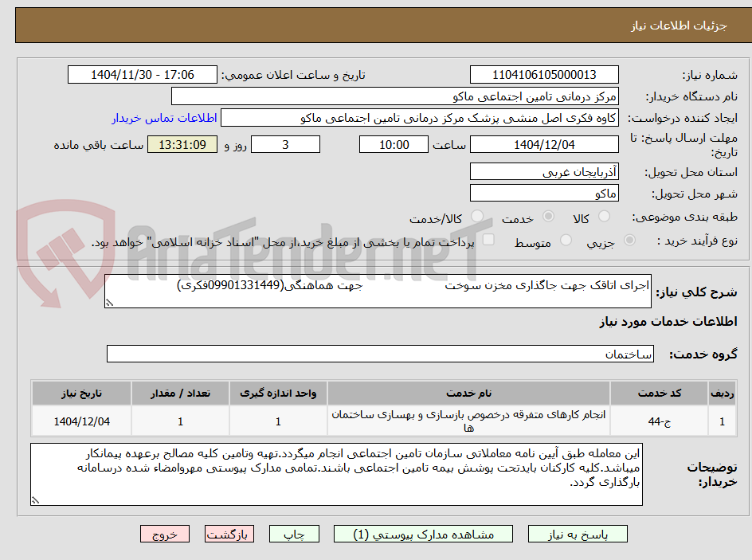Image resolution: width=752 pixels, height=560 pixels.
Task: Click the طبقه بندی موضوعی label
Action: (684, 217)
